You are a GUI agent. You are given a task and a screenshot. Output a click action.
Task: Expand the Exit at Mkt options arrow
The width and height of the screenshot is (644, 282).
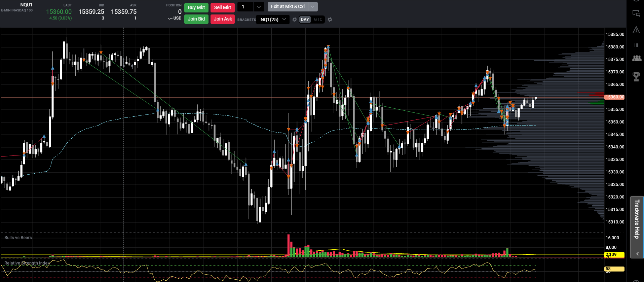[313, 6]
